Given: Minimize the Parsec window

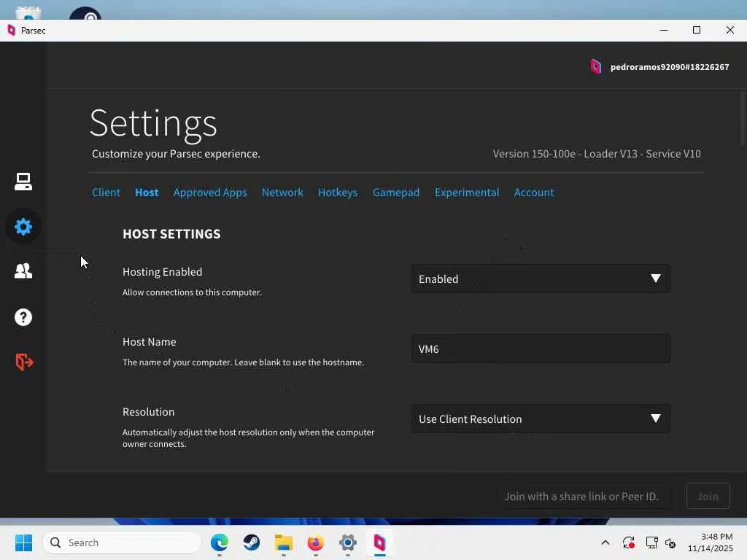Looking at the screenshot, I should 664,30.
